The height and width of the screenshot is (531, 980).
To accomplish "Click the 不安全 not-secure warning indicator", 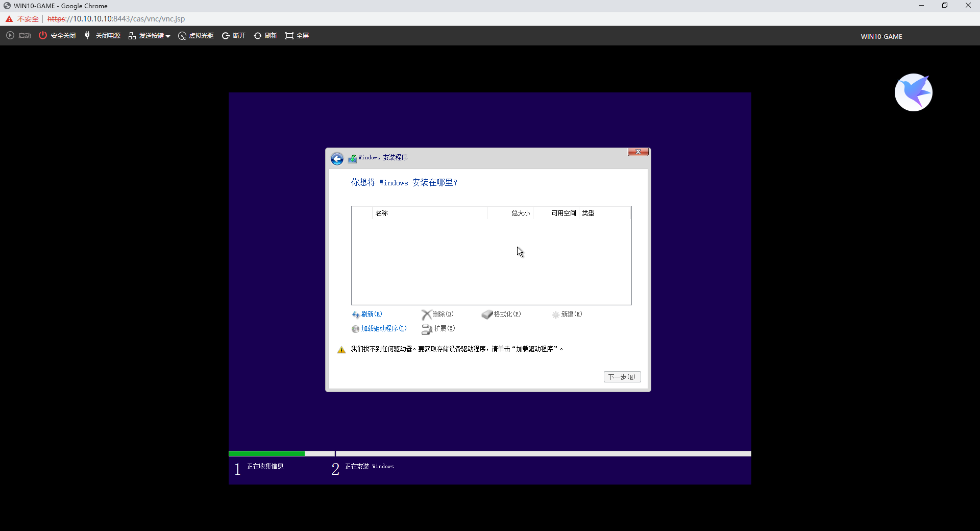I will (22, 19).
